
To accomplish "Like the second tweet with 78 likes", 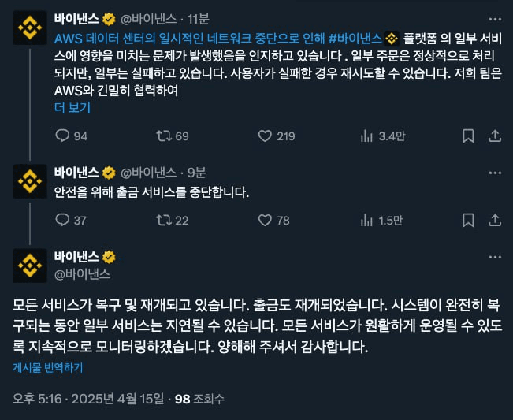I will 266,221.
